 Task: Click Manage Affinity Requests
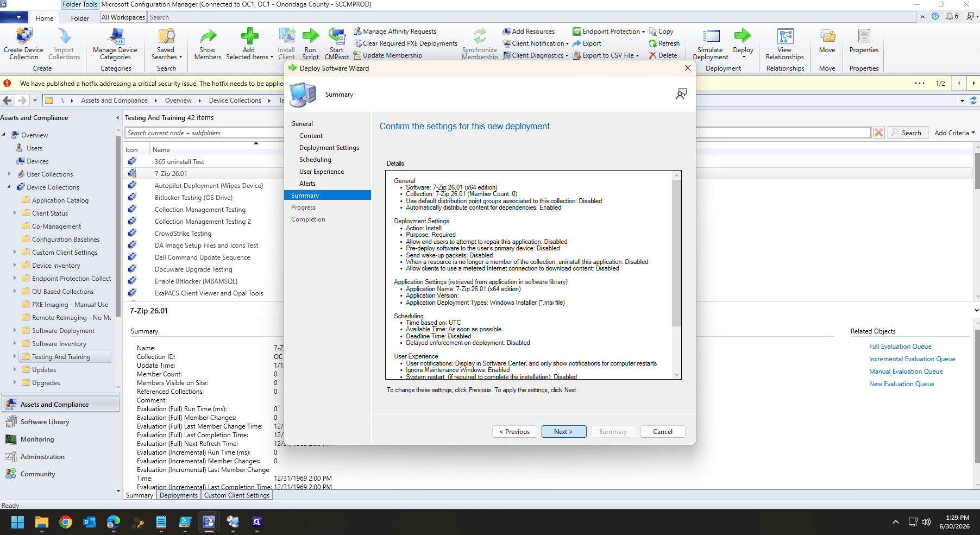click(395, 32)
